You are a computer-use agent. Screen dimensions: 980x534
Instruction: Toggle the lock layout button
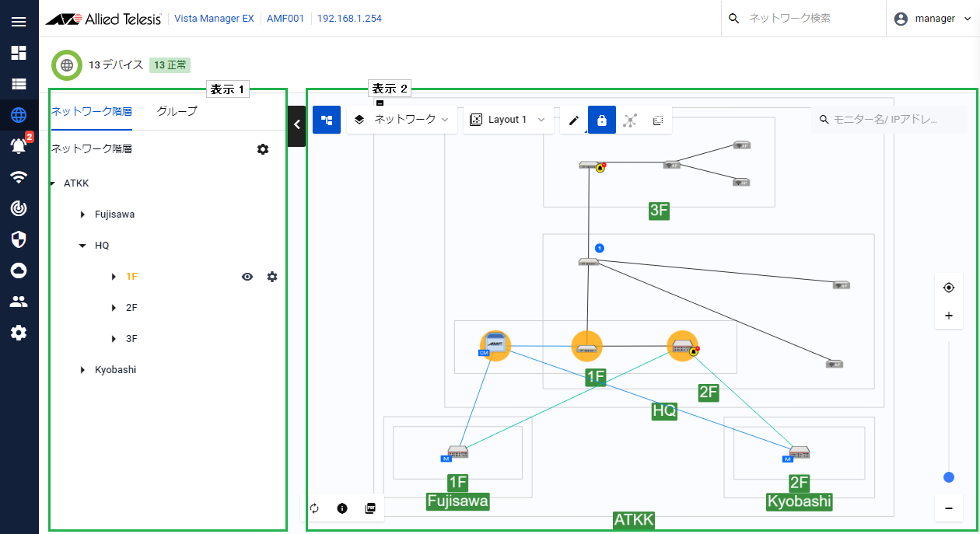602,120
